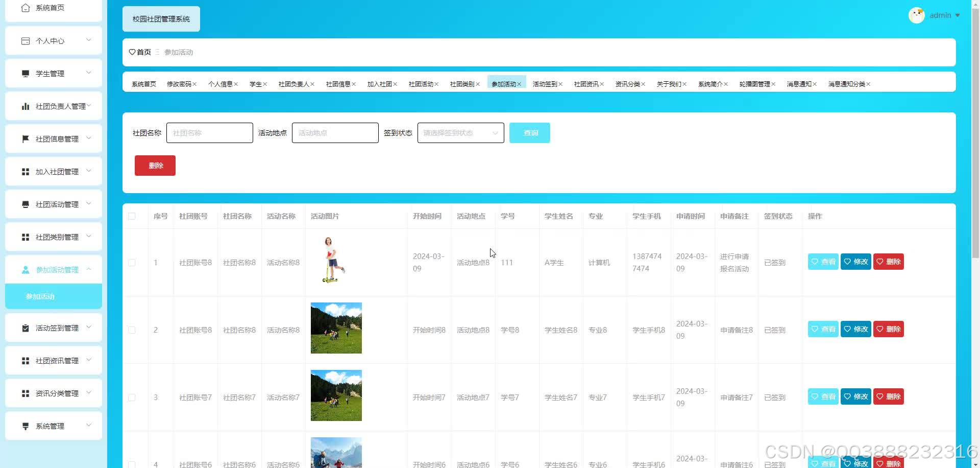Close the 轮播图管理 tab
This screenshot has height=468, width=980.
[773, 84]
